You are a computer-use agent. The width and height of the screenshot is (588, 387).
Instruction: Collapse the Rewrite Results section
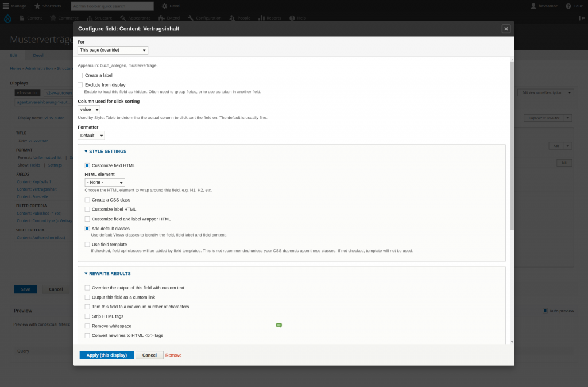tap(110, 274)
